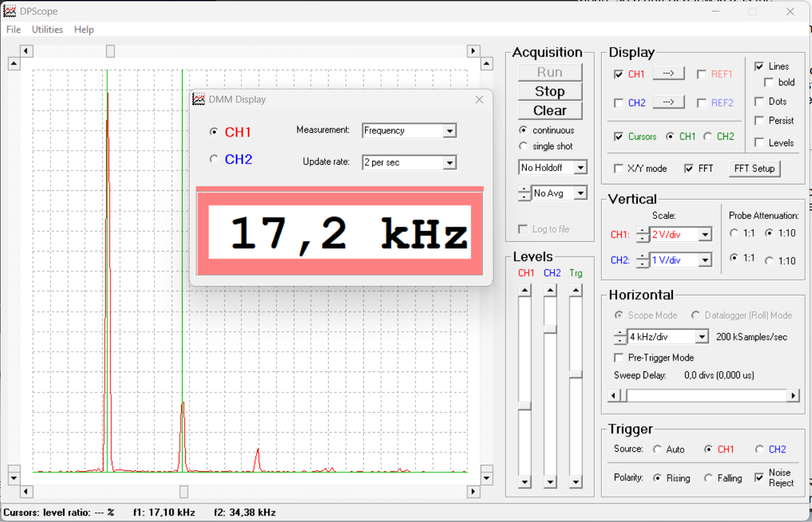Click the DMM Display window icon
This screenshot has height=522, width=812.
click(199, 100)
